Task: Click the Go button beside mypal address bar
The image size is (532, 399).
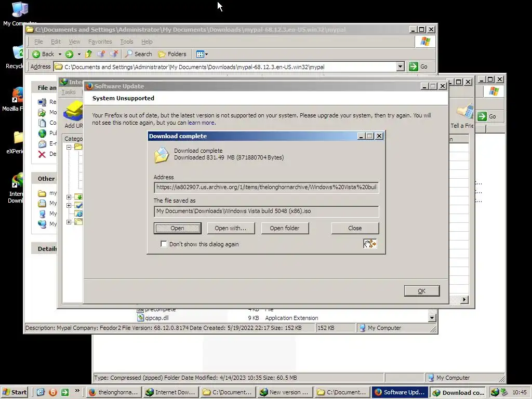Action: (x=418, y=66)
